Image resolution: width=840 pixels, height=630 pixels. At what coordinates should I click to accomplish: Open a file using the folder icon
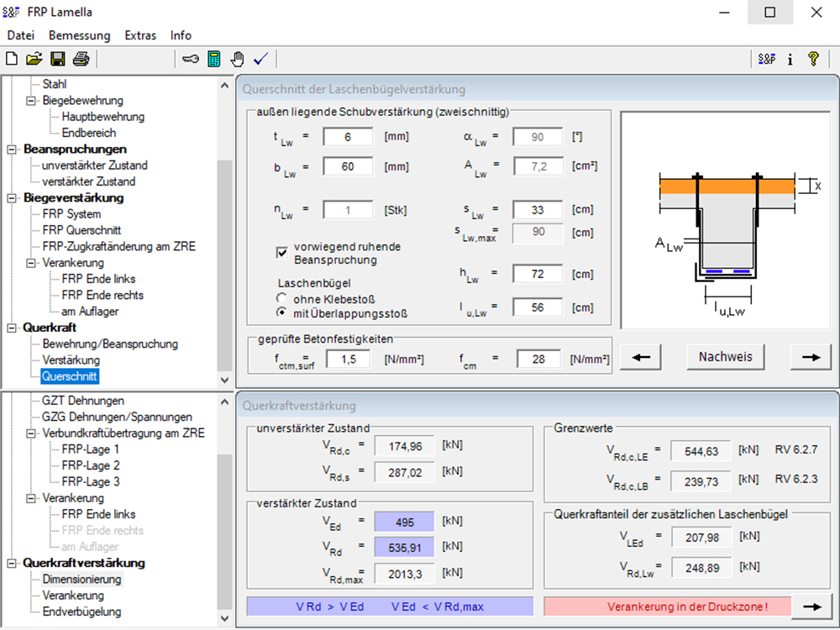[x=34, y=59]
